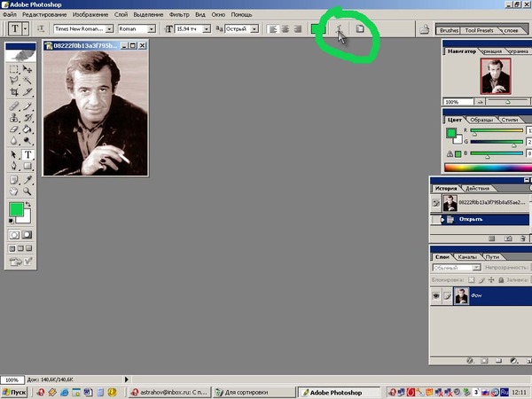Switch to Standard edit mode
The height and width of the screenshot is (399, 532).
pyautogui.click(x=14, y=235)
